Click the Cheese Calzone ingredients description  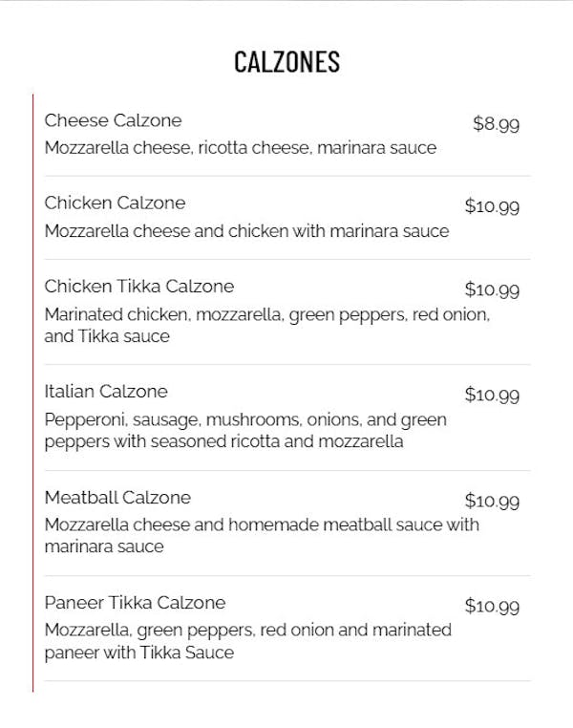tap(240, 148)
